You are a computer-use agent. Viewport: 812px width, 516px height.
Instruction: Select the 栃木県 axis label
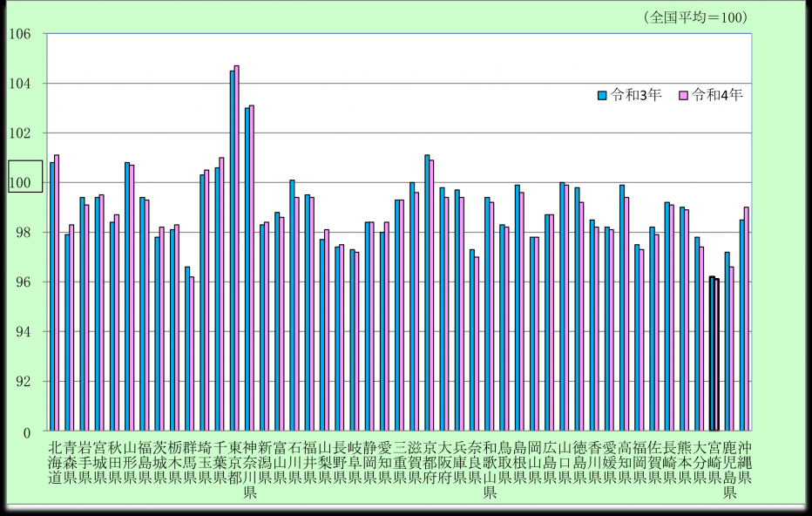[x=175, y=463]
